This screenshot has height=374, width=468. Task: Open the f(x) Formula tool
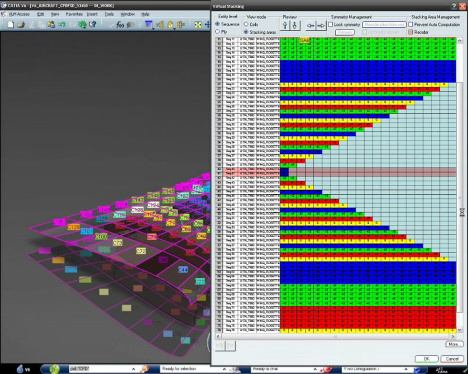pos(120,24)
